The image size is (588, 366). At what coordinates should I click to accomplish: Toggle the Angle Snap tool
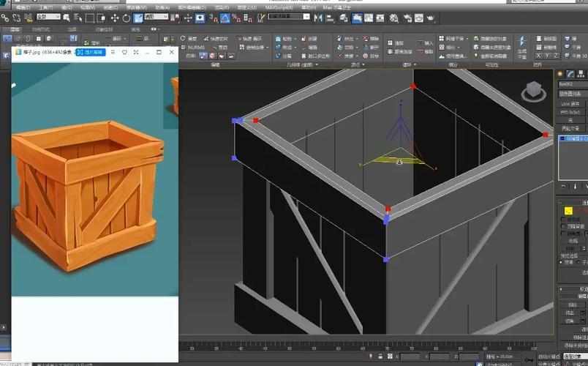pos(225,18)
